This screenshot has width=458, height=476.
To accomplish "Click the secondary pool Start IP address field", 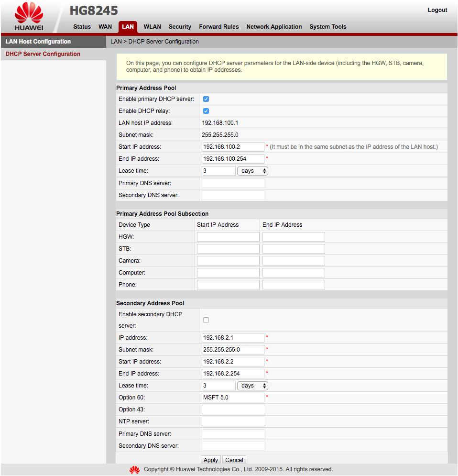I will [233, 362].
